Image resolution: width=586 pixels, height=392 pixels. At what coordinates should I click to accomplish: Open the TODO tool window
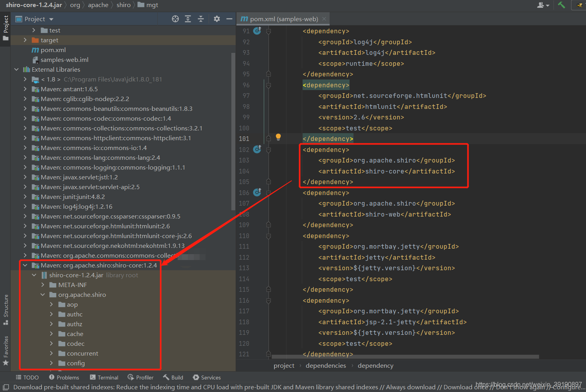click(x=27, y=378)
